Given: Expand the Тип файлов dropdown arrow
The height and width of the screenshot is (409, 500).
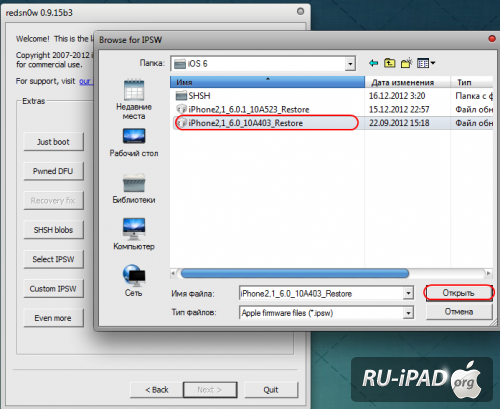Looking at the screenshot, I should 408,313.
